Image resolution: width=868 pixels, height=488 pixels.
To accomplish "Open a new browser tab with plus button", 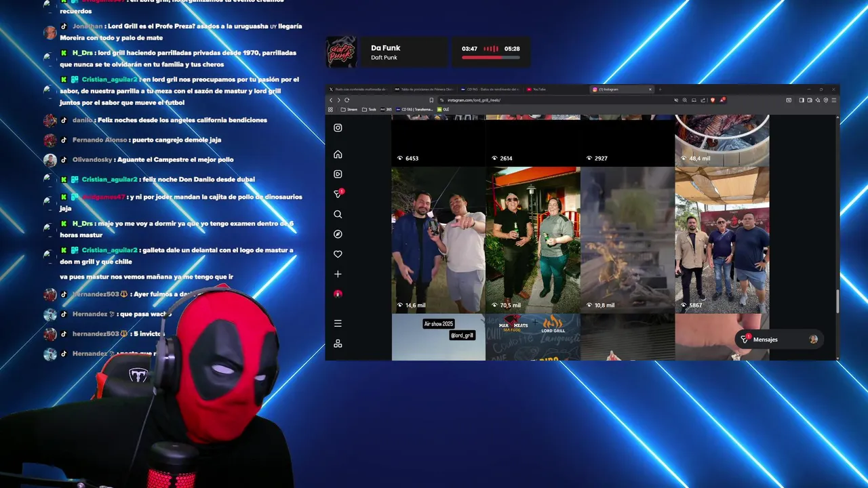I will [660, 89].
